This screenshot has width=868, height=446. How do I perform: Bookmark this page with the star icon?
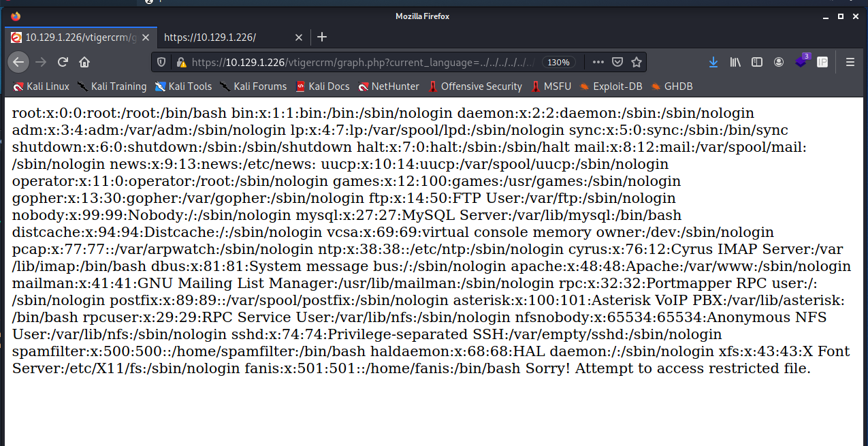pyautogui.click(x=637, y=62)
